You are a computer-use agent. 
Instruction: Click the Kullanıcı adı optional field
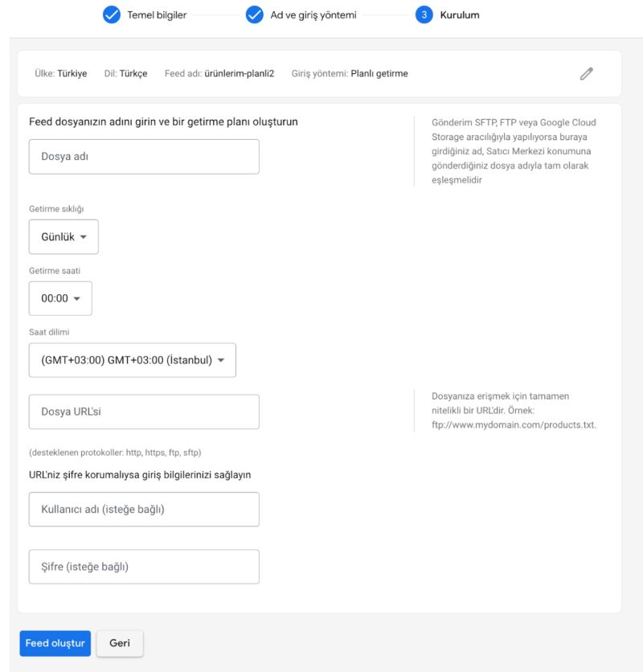pyautogui.click(x=143, y=509)
